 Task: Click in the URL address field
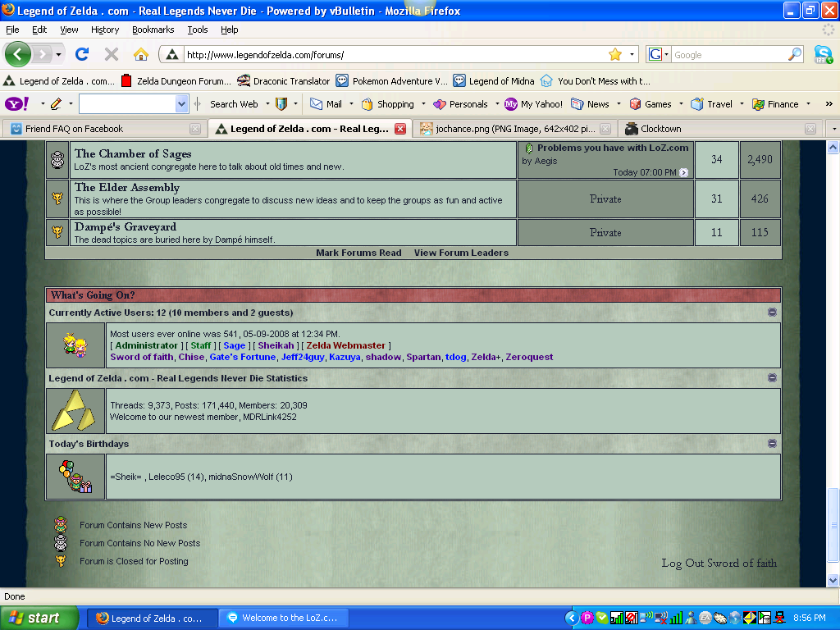[396, 55]
